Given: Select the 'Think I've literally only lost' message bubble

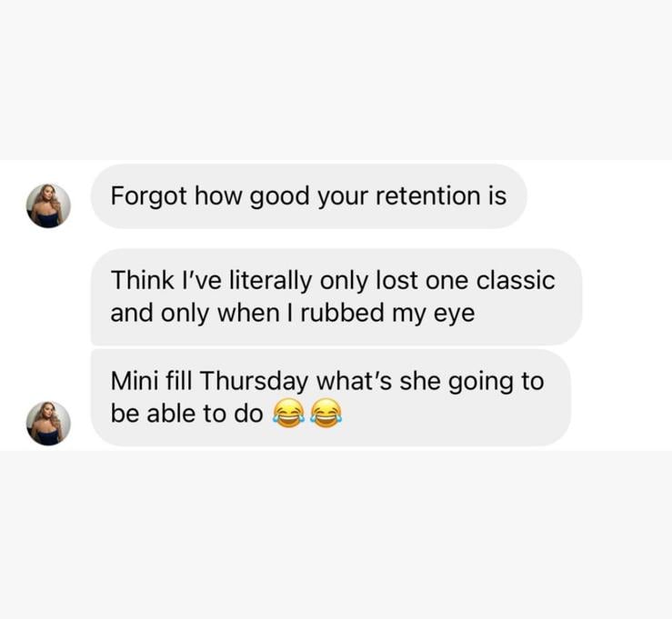Looking at the screenshot, I should 336,297.
